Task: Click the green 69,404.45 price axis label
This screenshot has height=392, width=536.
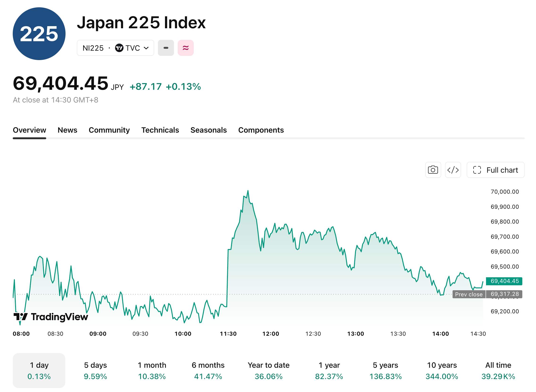Action: pos(504,281)
